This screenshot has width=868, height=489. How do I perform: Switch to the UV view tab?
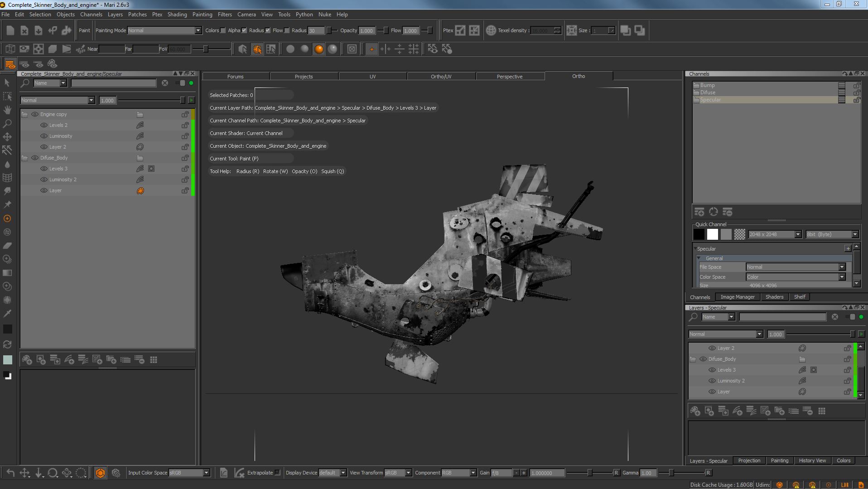(x=372, y=77)
